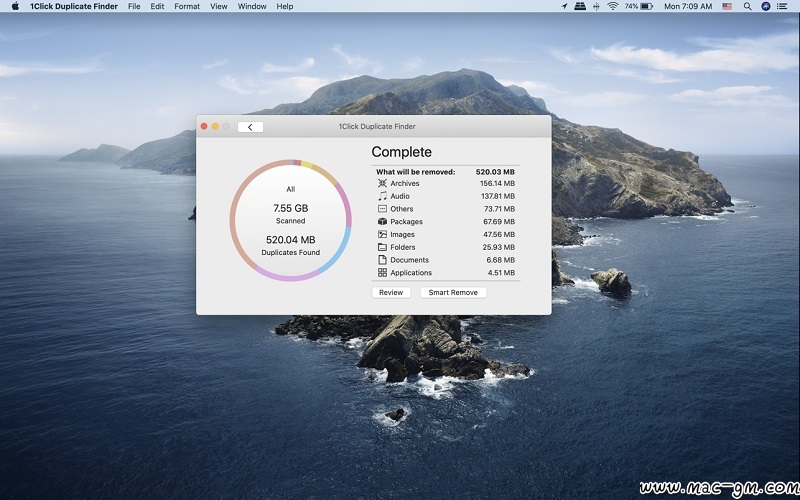The height and width of the screenshot is (500, 800).
Task: Open the 1Click Duplicate Finder app menu
Action: [x=74, y=6]
